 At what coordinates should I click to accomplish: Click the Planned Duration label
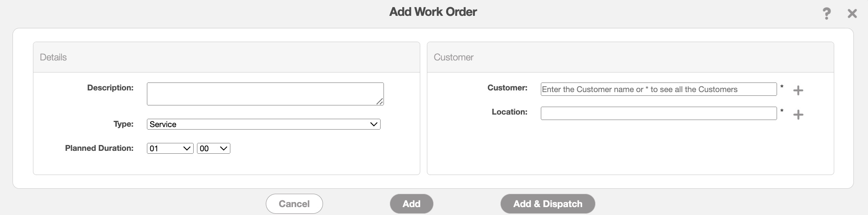tap(99, 148)
